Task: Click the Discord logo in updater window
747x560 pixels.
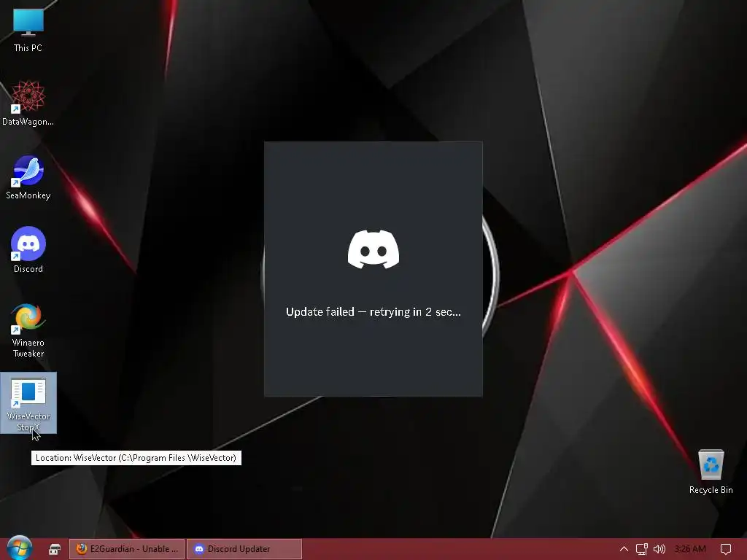Action: click(x=373, y=249)
